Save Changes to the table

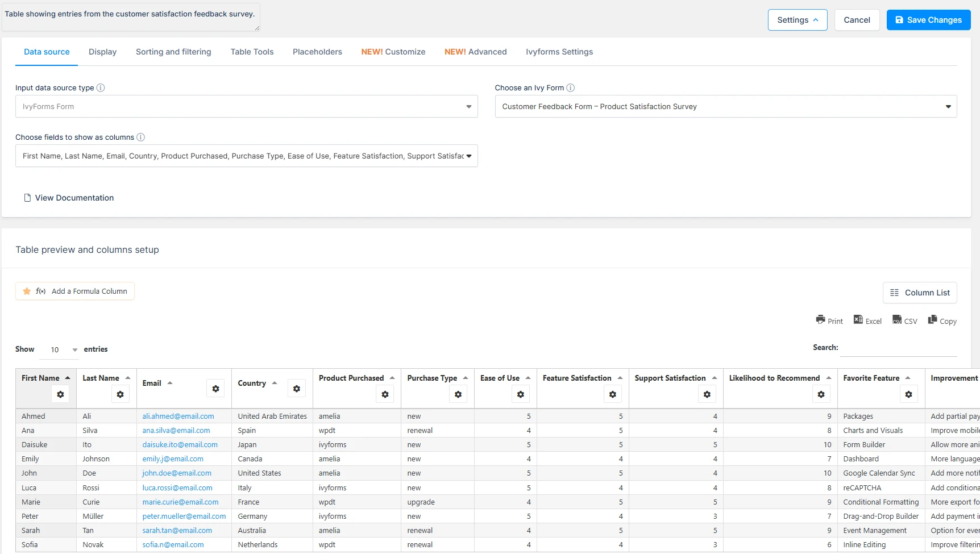coord(928,19)
